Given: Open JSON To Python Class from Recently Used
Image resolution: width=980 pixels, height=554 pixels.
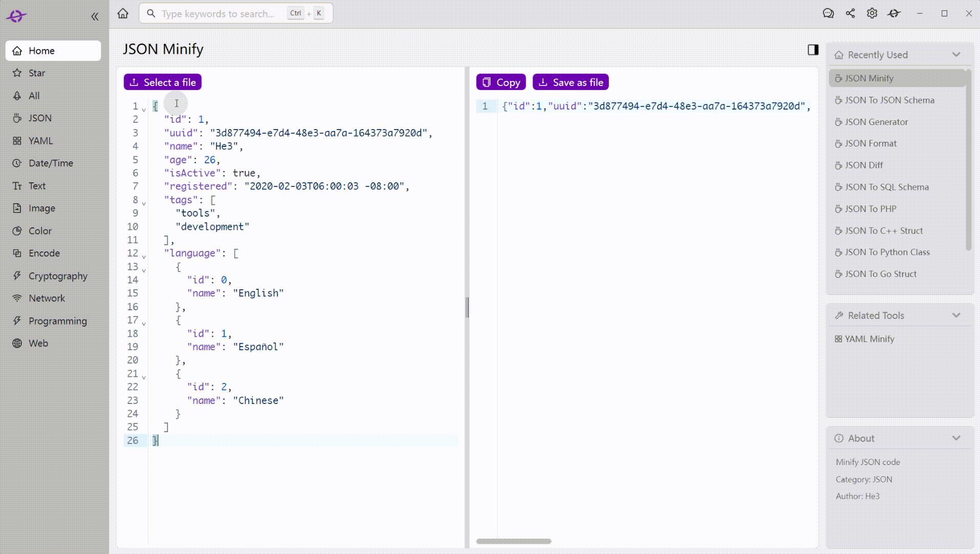Looking at the screenshot, I should (x=887, y=252).
